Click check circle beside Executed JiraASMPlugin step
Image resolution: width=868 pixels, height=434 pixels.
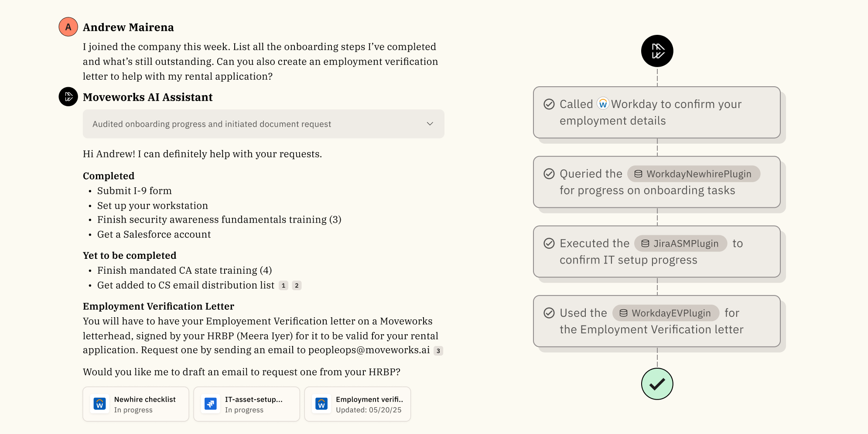(x=549, y=243)
